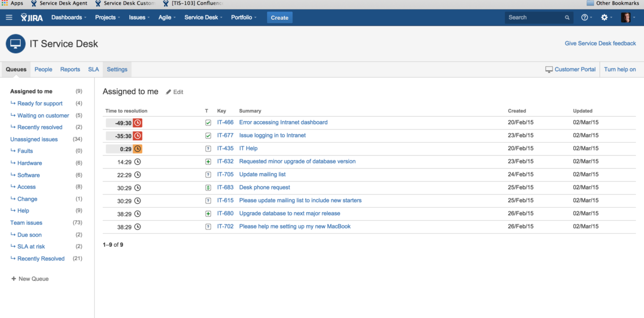This screenshot has width=644, height=318.
Task: Click your profile avatar in the top bar
Action: [x=626, y=17]
